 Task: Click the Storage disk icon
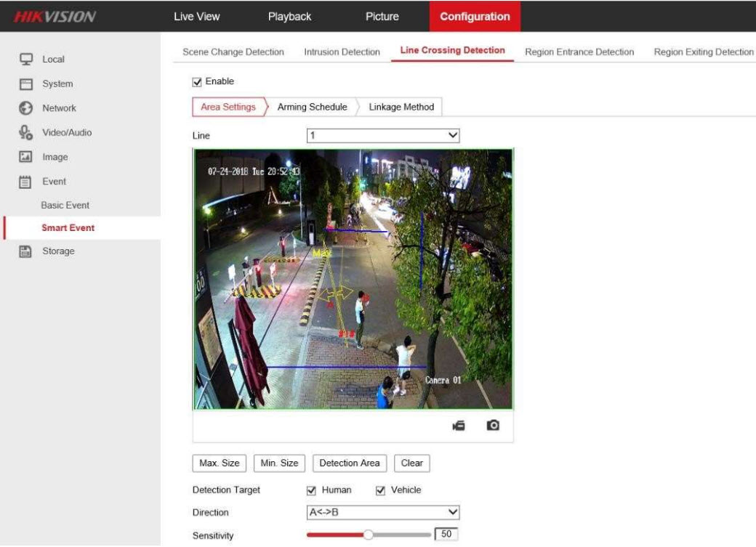pos(25,251)
